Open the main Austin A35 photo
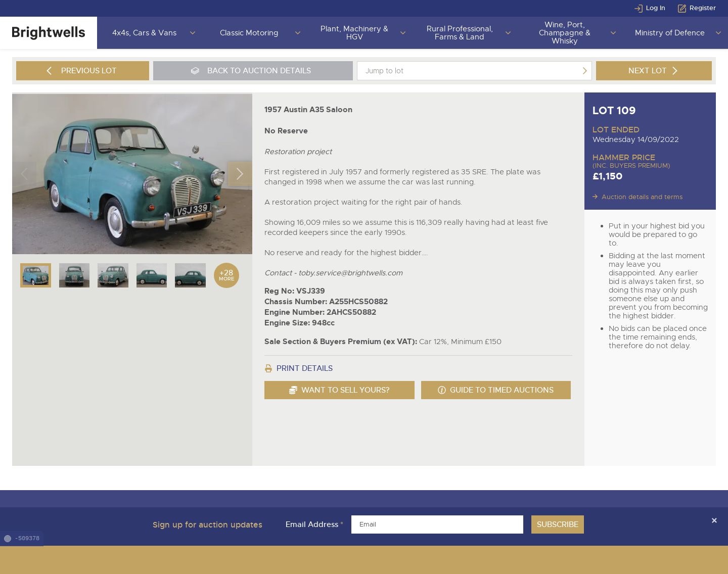The height and width of the screenshot is (574, 728). 132,174
